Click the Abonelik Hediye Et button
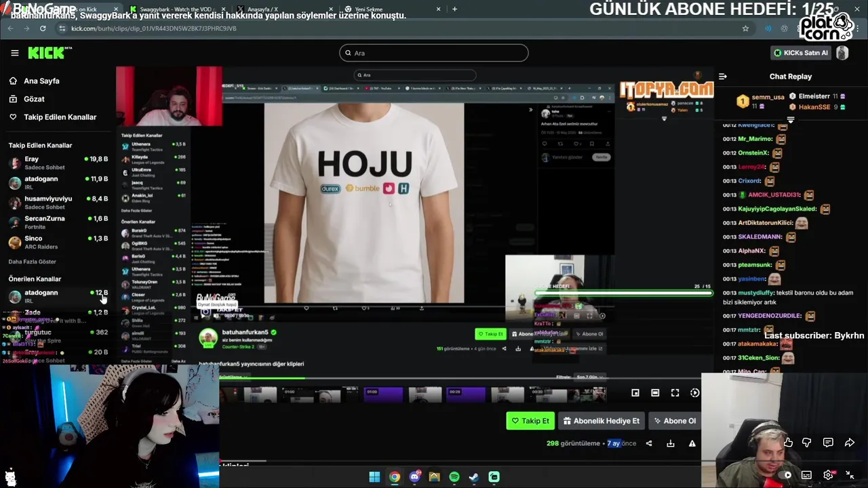 tap(601, 421)
